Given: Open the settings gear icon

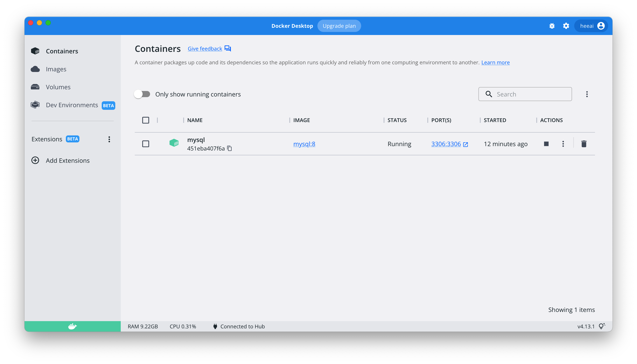Looking at the screenshot, I should pos(566,26).
